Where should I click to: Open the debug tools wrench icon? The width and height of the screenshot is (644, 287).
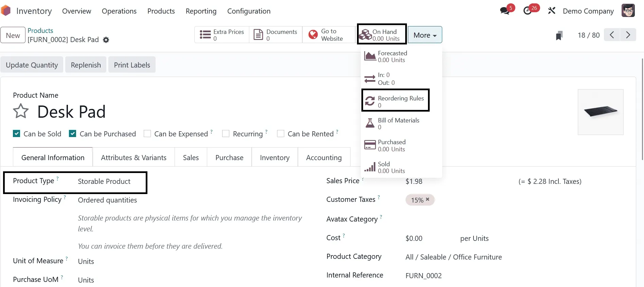(x=552, y=11)
